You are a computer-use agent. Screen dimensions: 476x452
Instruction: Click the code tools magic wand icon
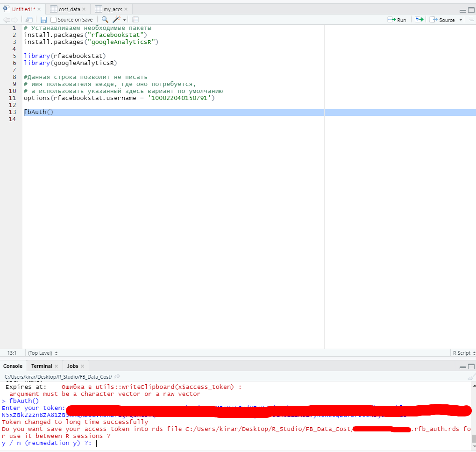(x=117, y=20)
